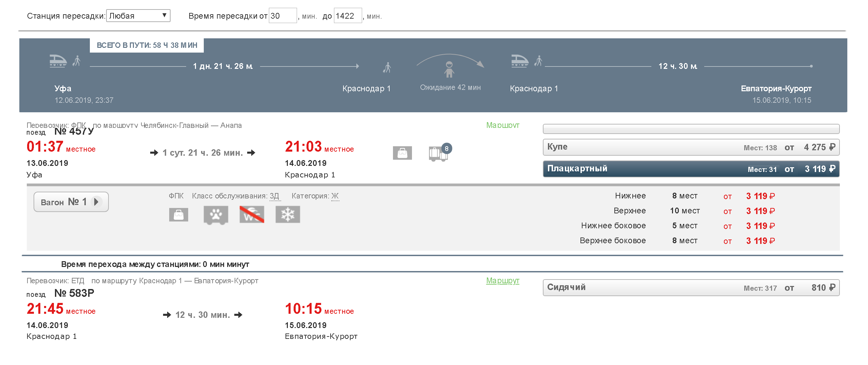868x365 pixels.
Task: Click train number № 583Р
Action: point(74,293)
